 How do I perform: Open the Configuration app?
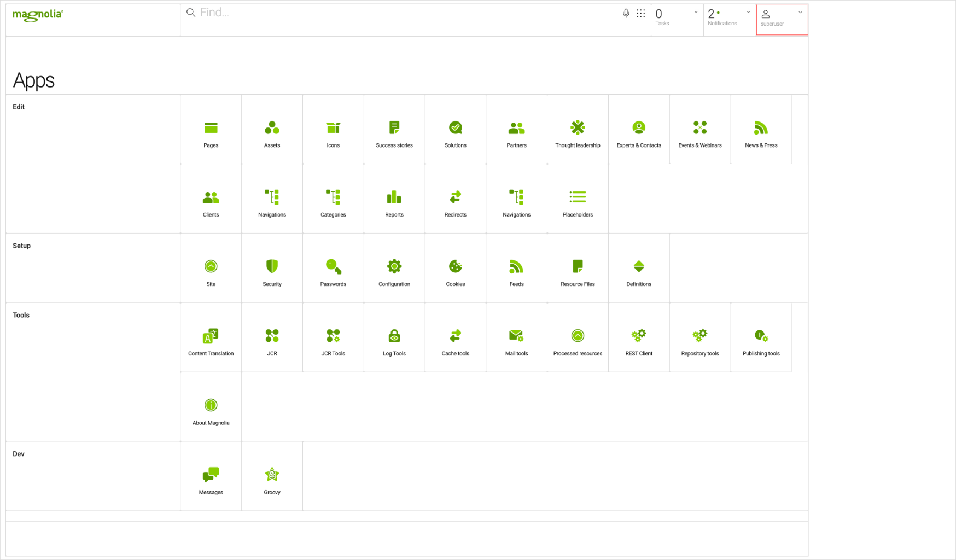pyautogui.click(x=394, y=269)
